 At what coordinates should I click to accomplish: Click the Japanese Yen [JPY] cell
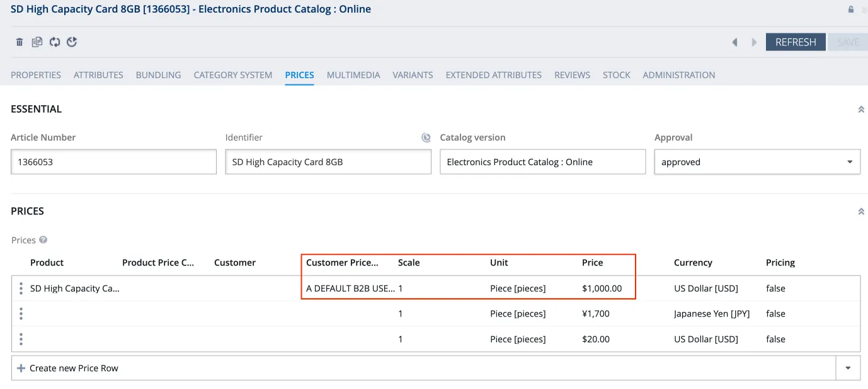click(712, 313)
